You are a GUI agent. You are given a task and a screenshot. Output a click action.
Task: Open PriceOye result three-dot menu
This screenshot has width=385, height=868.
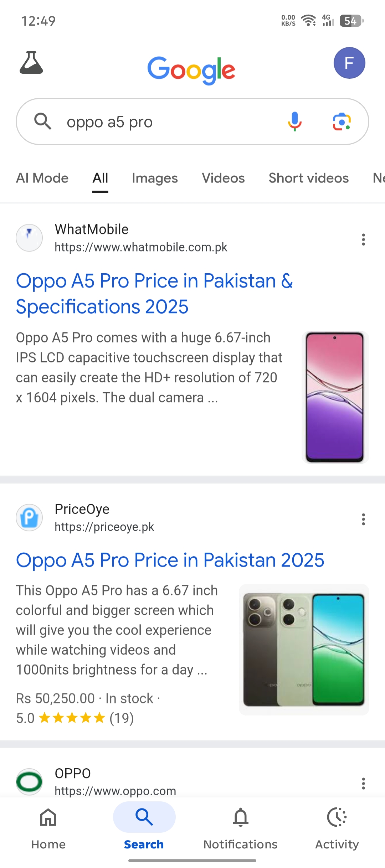tap(363, 519)
